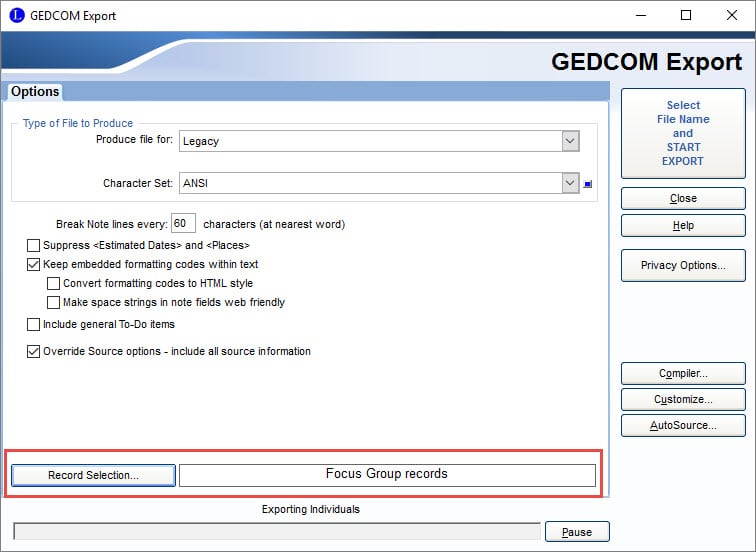The width and height of the screenshot is (756, 552).
Task: Maximize the GEDCOM Export window
Action: click(x=686, y=15)
